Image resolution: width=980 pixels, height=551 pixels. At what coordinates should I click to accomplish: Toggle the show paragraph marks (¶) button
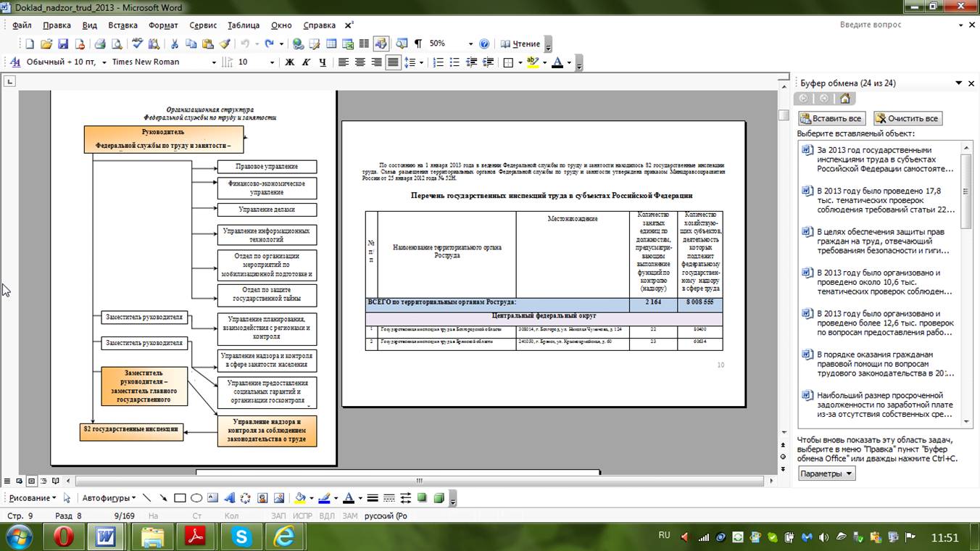(418, 43)
